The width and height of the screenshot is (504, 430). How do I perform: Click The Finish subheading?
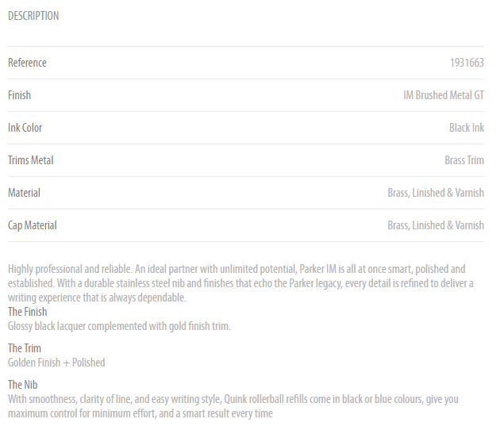(x=27, y=312)
